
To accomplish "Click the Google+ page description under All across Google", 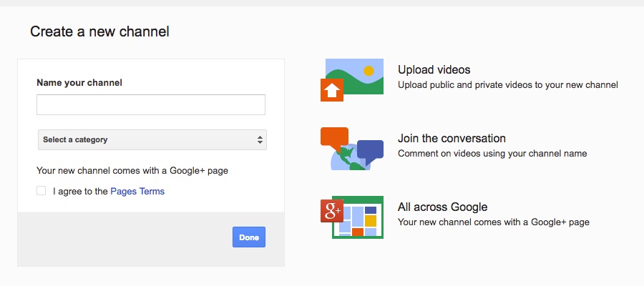I will tap(494, 222).
